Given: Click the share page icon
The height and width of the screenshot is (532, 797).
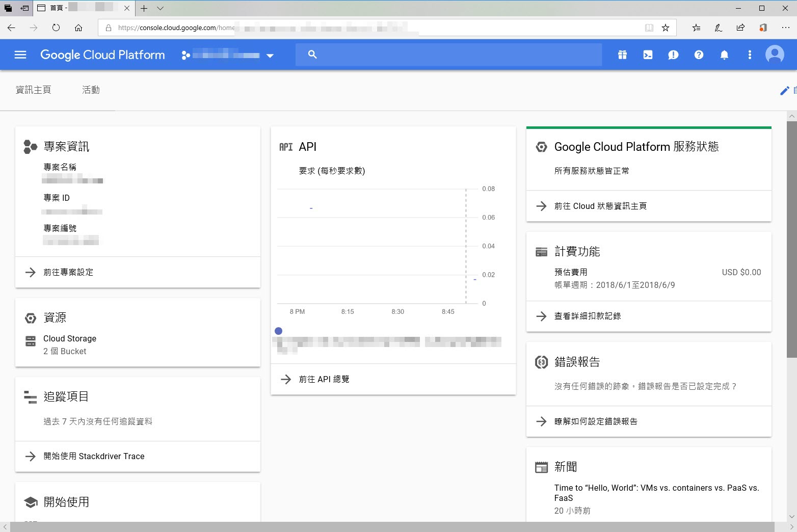Looking at the screenshot, I should coord(740,28).
